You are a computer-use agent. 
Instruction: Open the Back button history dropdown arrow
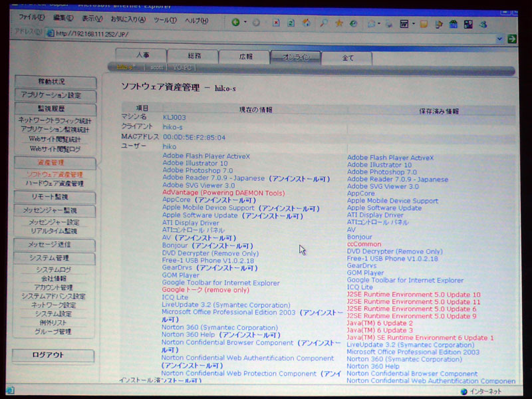click(245, 23)
